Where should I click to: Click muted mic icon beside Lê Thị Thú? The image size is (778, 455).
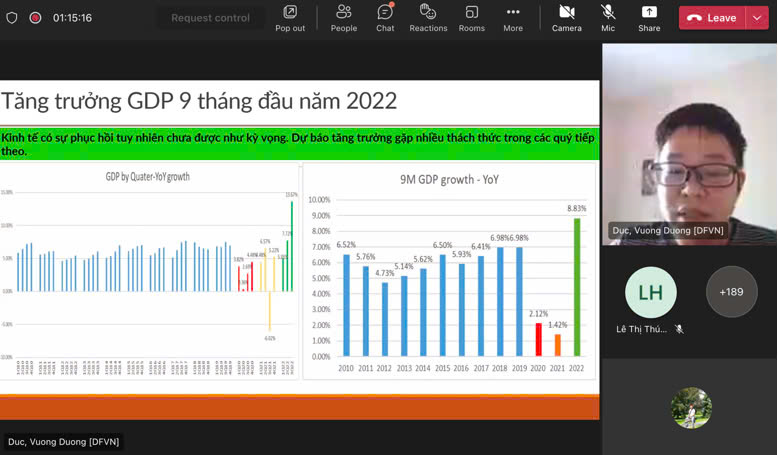tap(679, 329)
